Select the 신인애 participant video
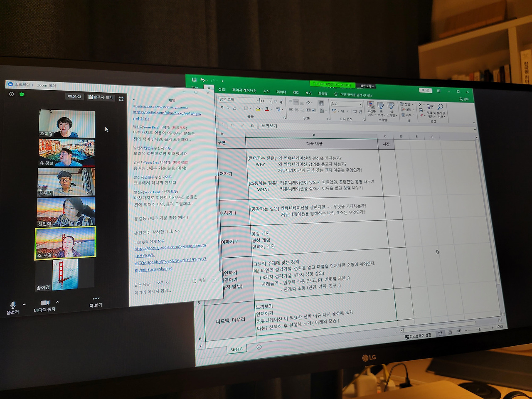Screen dimensions: 532x399 (66, 212)
